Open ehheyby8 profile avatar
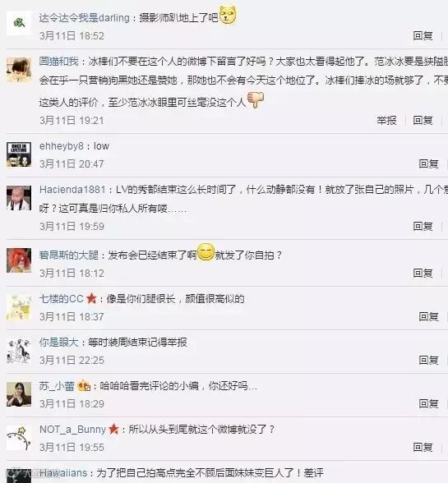Screen dimensions: 448x483 tap(19, 154)
